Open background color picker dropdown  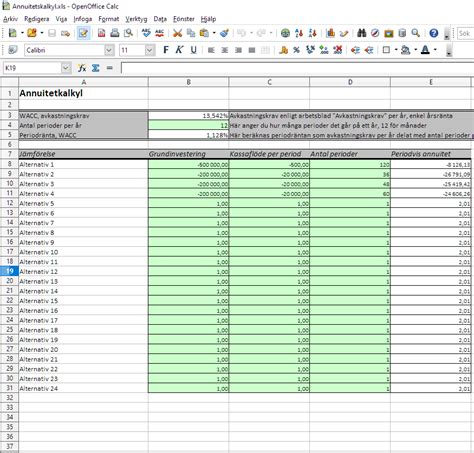tap(416, 50)
